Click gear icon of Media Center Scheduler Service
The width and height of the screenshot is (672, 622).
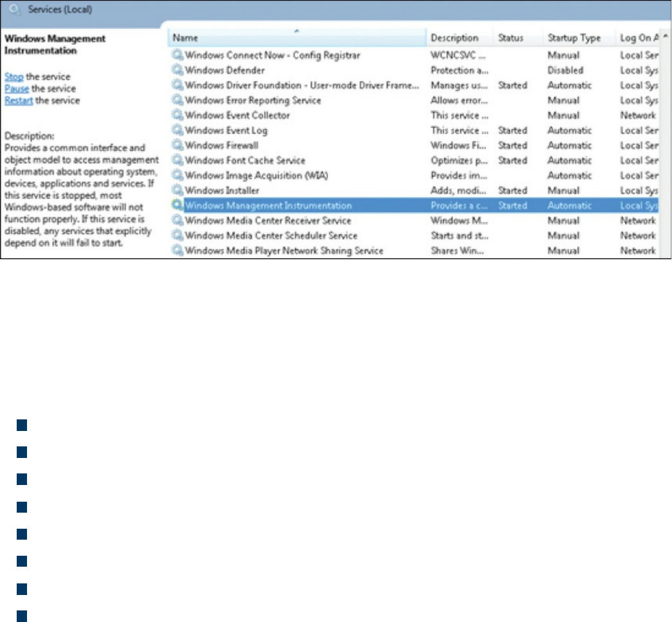(x=177, y=235)
